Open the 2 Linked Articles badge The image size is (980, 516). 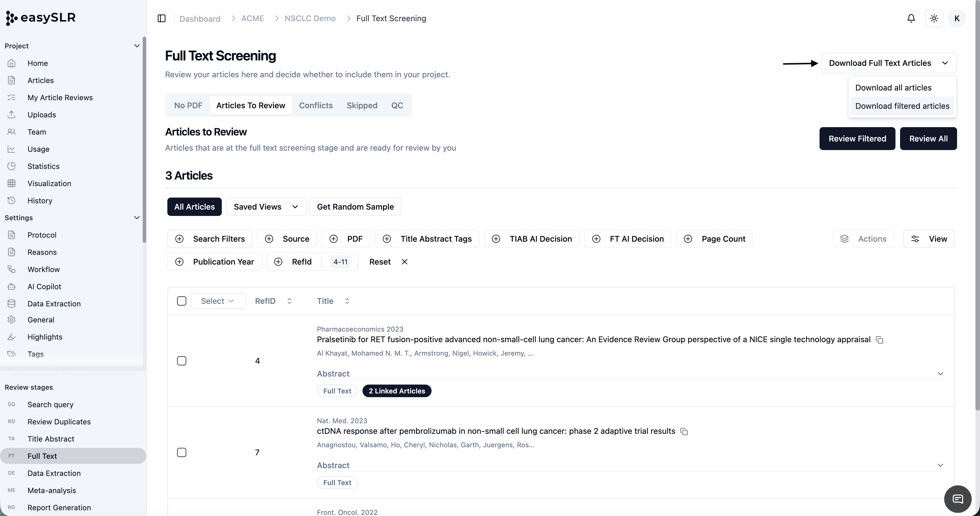tap(397, 391)
